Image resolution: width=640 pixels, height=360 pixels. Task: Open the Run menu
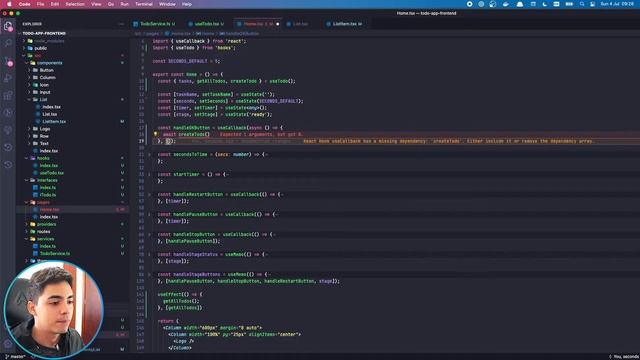(124, 4)
